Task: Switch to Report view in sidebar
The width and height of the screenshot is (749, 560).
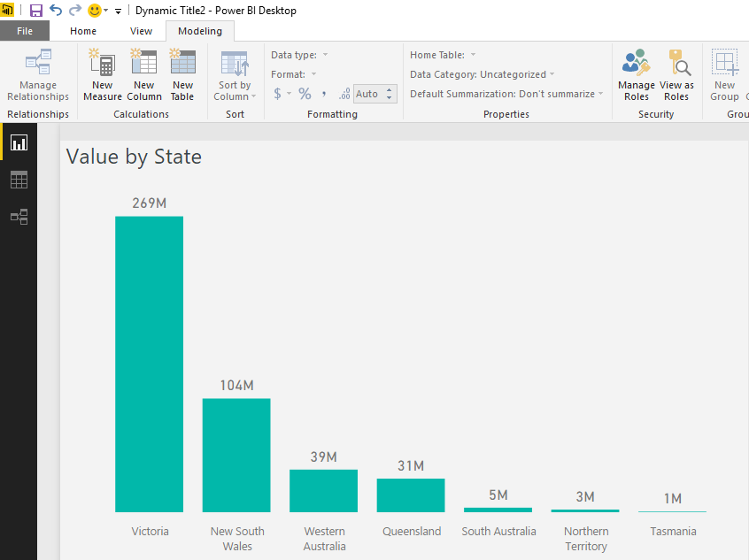Action: (x=19, y=142)
